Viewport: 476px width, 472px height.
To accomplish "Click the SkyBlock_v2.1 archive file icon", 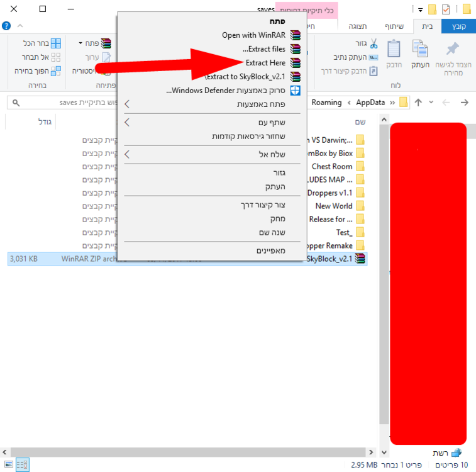I will pyautogui.click(x=360, y=259).
